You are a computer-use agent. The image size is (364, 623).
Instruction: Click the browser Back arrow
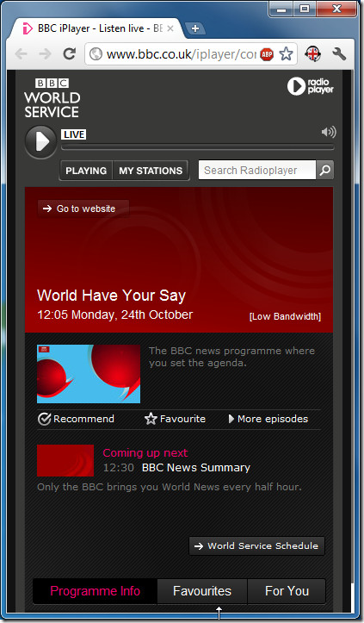click(21, 53)
